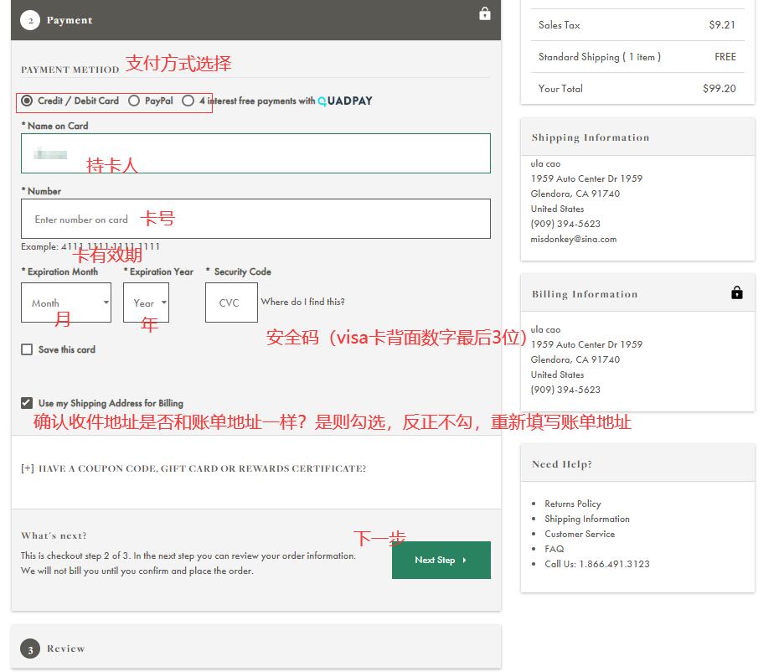Viewport: 784px width, 672px height.
Task: Check the Save this card box
Action: pos(28,349)
